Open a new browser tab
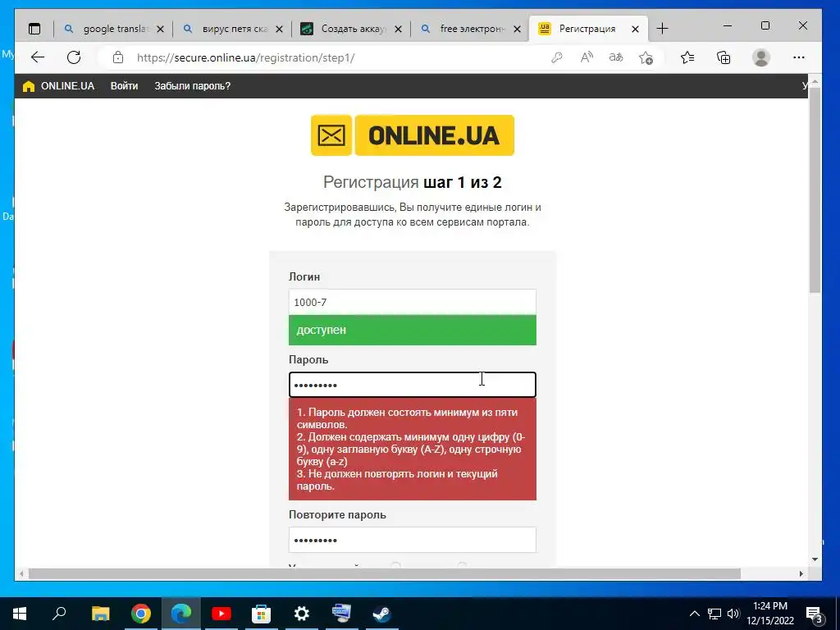 click(663, 29)
